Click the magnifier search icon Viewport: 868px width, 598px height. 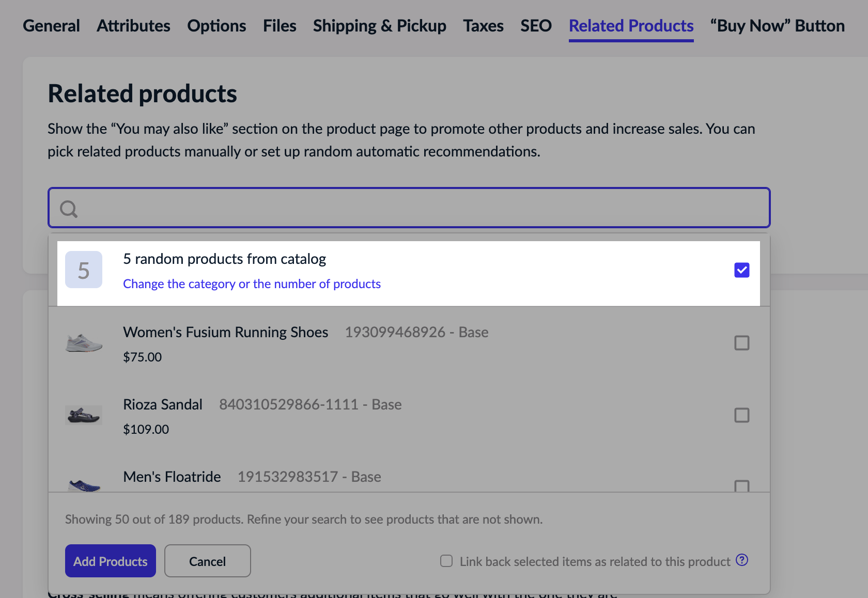point(69,209)
